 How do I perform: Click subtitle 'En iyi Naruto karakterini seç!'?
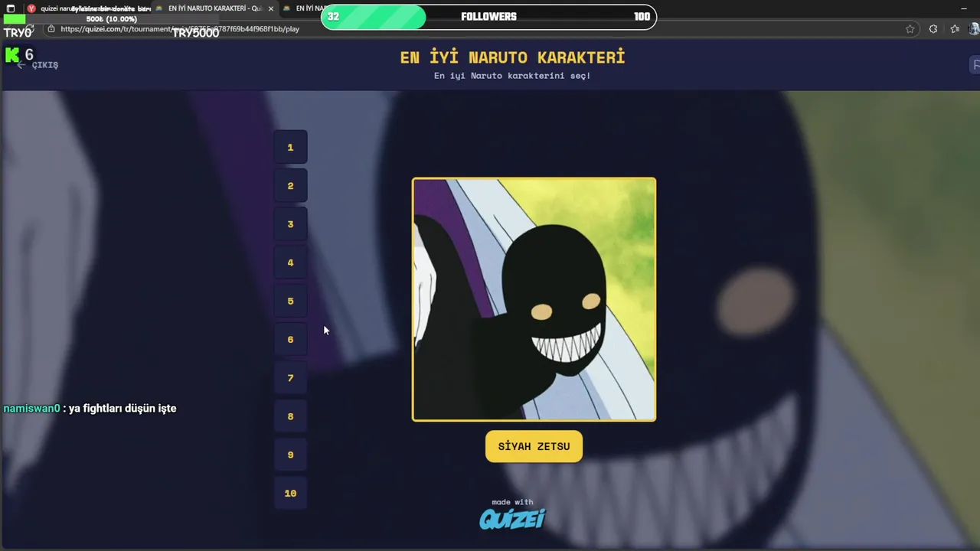pos(512,76)
